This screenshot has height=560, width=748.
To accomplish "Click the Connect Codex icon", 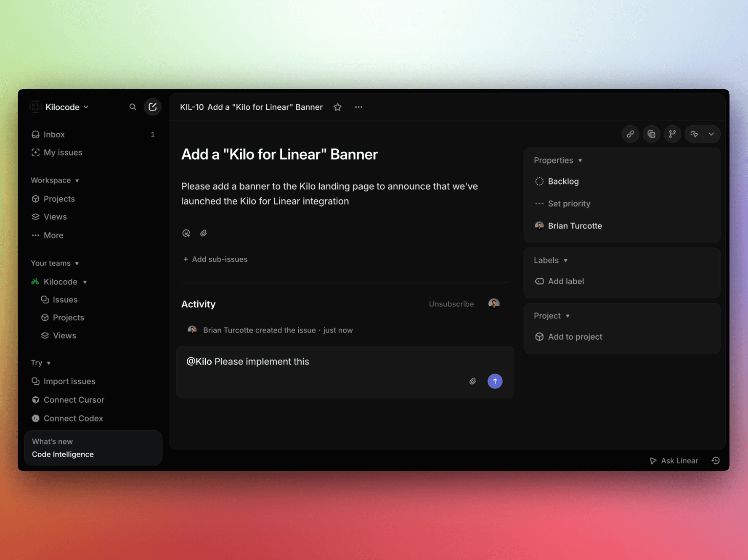I will click(36, 418).
